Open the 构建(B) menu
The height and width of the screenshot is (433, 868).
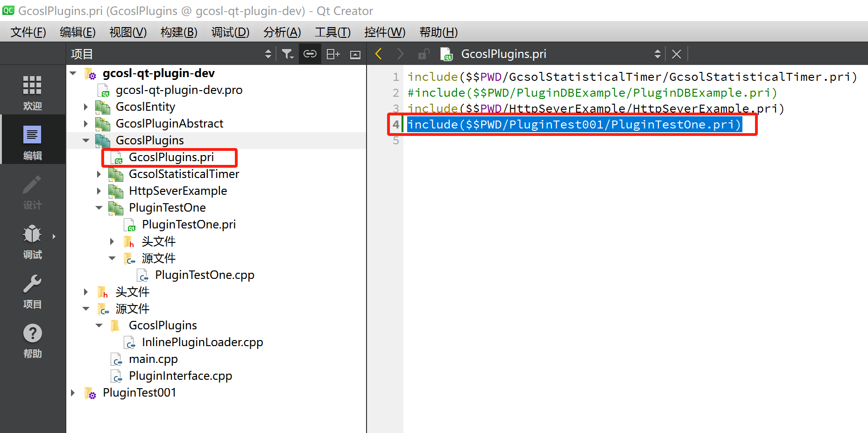click(179, 32)
